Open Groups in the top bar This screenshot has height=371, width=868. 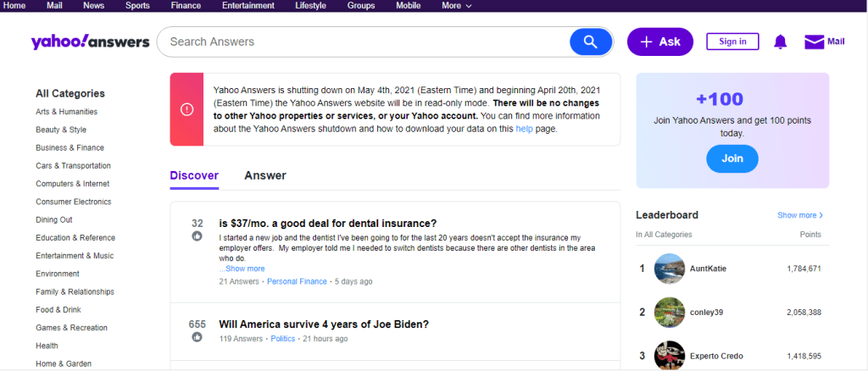(361, 6)
